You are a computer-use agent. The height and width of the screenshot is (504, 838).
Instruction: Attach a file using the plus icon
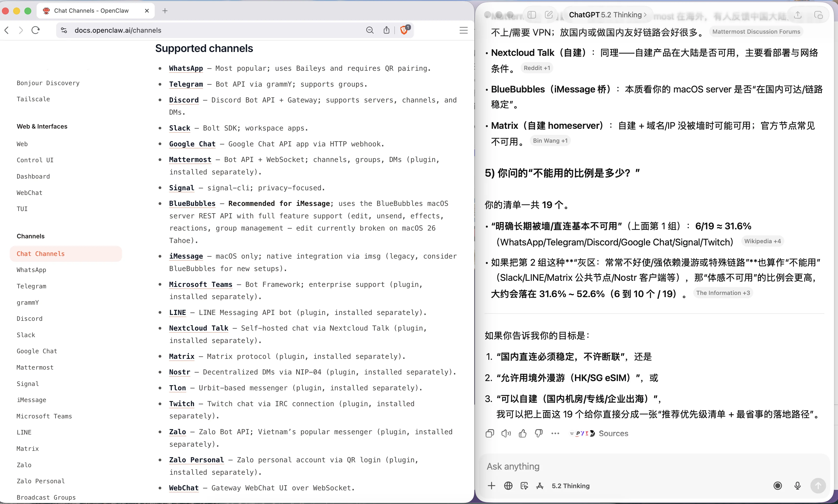click(x=491, y=486)
